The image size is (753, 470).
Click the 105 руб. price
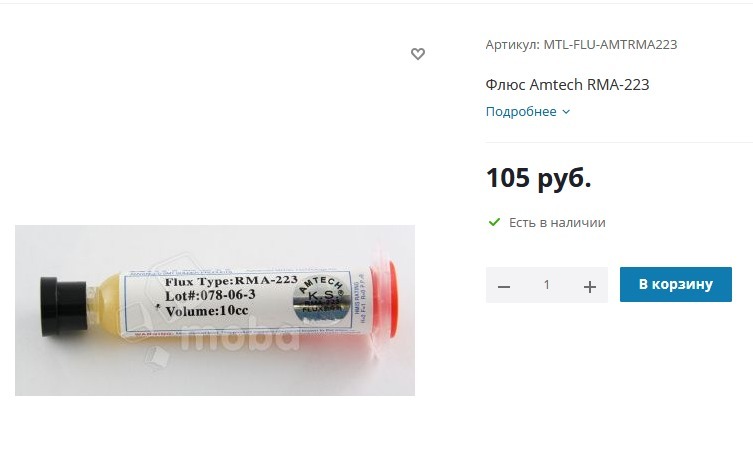coord(538,178)
